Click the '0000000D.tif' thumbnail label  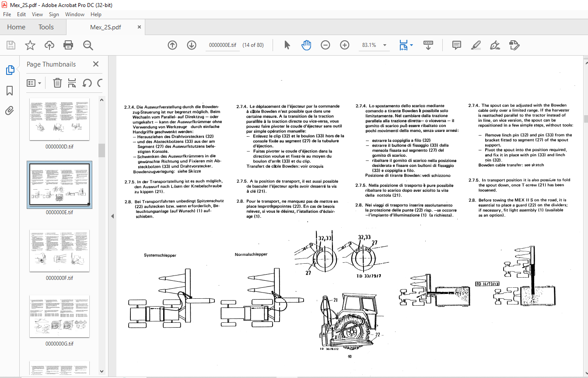click(59, 147)
